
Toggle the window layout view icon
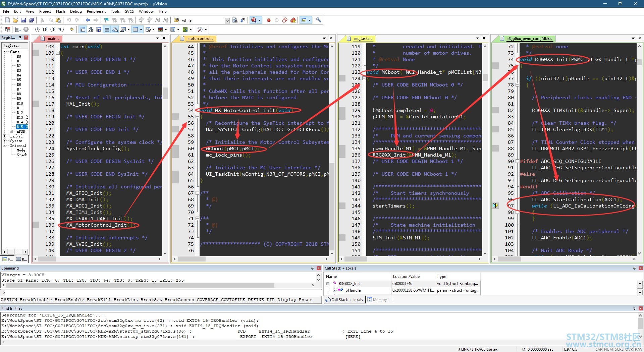click(304, 20)
